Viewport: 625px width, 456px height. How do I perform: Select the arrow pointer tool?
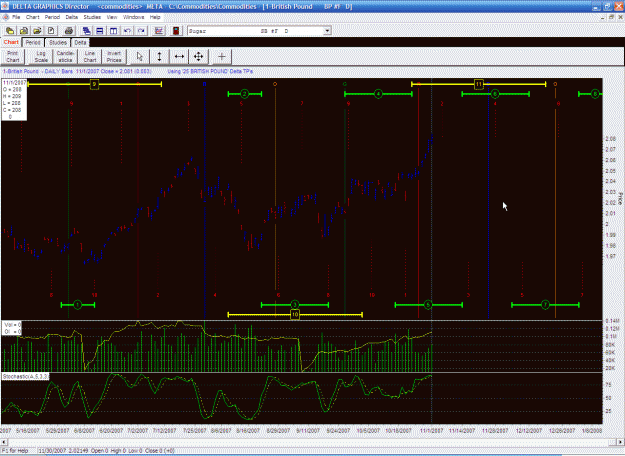point(140,57)
